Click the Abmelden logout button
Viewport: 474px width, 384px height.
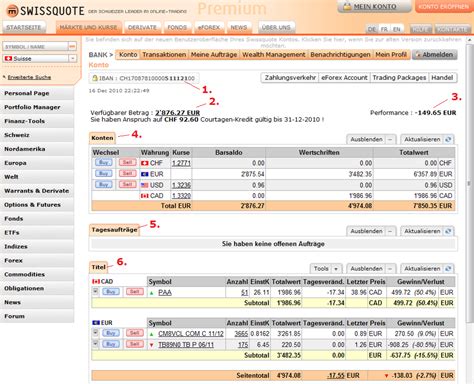435,55
